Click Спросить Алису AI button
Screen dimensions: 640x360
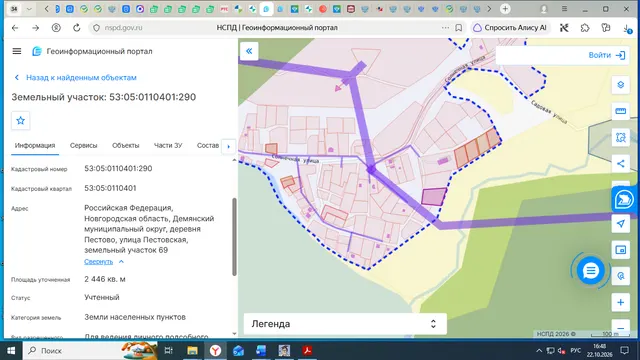pyautogui.click(x=510, y=28)
